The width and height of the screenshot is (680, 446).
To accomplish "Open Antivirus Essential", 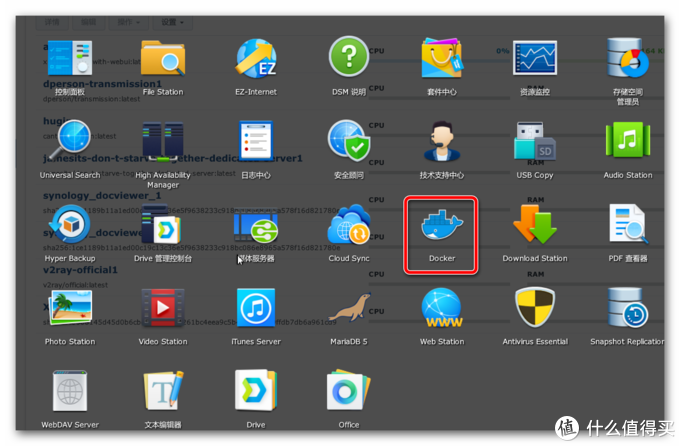I will tap(535, 308).
